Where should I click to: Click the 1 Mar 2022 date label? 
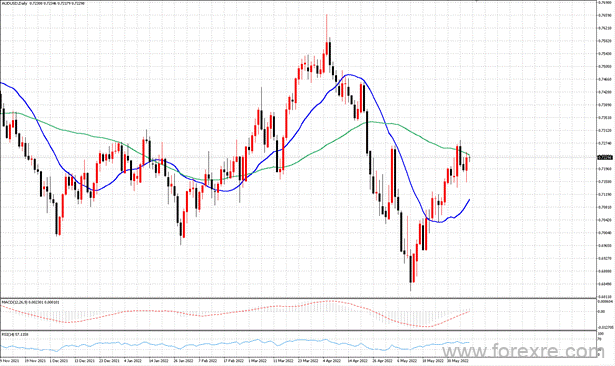click(x=258, y=360)
